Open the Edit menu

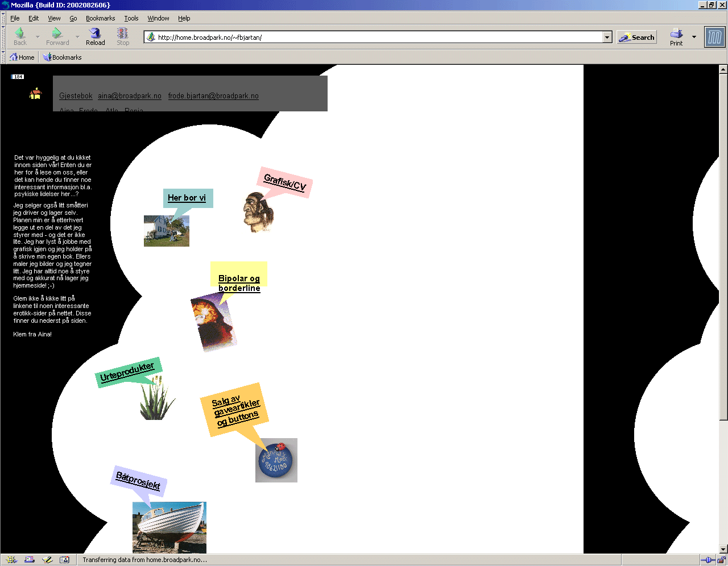[34, 18]
